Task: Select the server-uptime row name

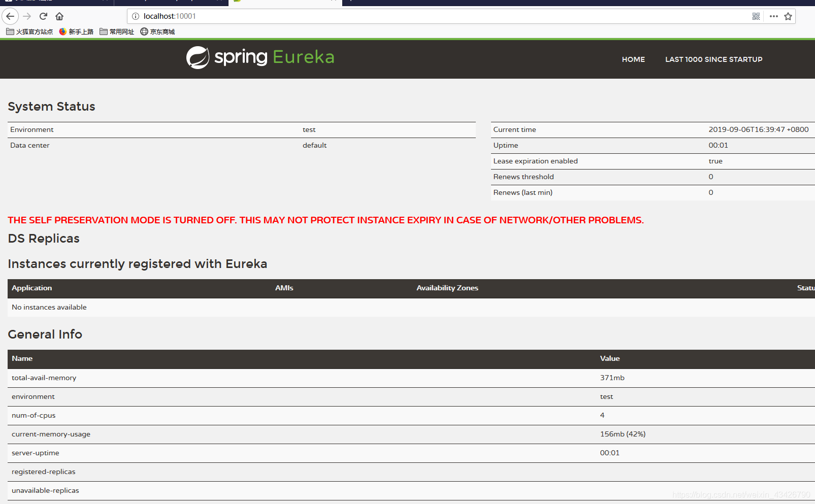Action: [x=35, y=453]
